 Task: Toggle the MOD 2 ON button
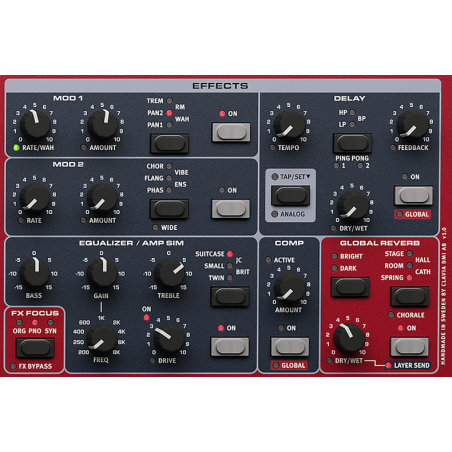coord(231,209)
